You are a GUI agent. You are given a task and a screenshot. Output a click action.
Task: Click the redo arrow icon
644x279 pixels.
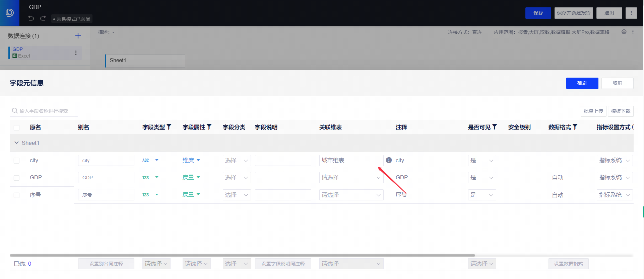[43, 18]
